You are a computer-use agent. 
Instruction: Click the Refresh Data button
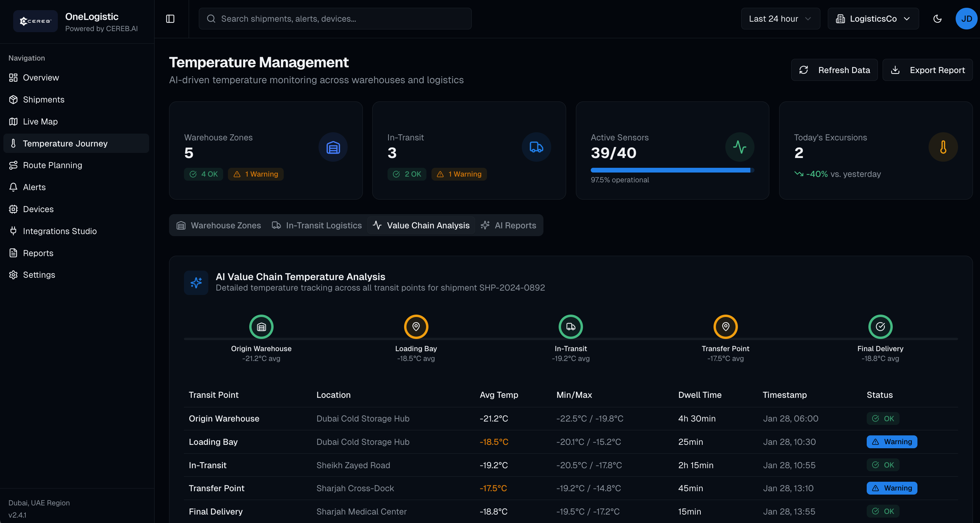(834, 70)
